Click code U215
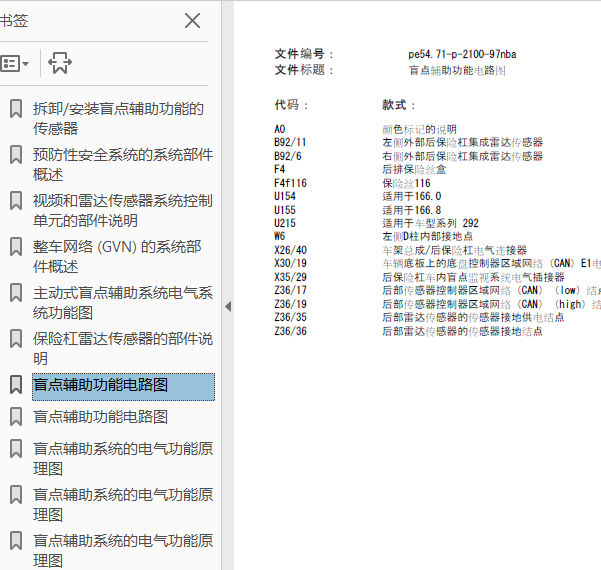This screenshot has height=570, width=601. (x=285, y=223)
